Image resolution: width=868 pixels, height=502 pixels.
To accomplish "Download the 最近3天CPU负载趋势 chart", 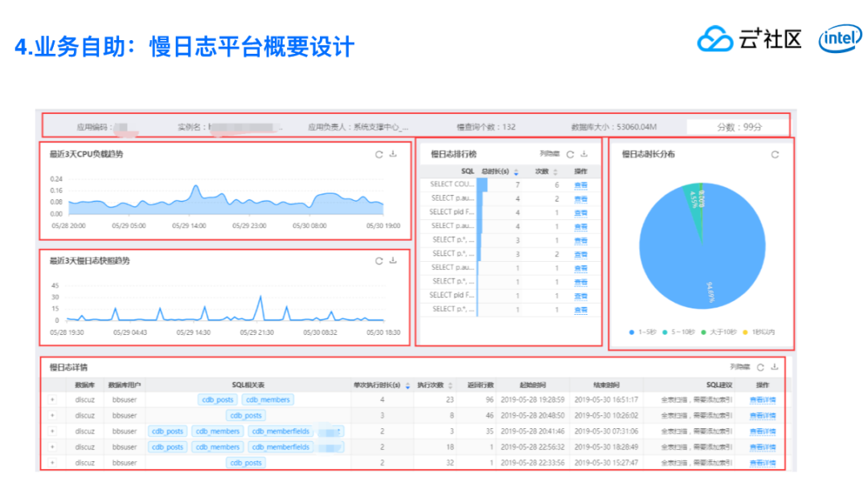I will click(x=393, y=154).
